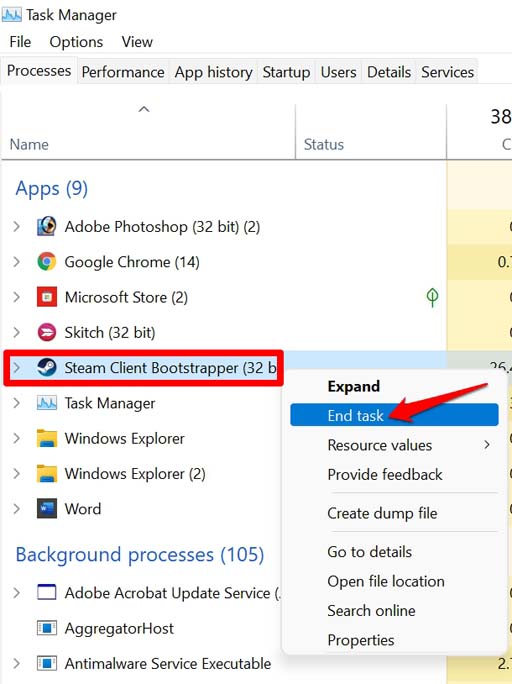
Task: Click the Apps (9) group heading
Action: (52, 189)
